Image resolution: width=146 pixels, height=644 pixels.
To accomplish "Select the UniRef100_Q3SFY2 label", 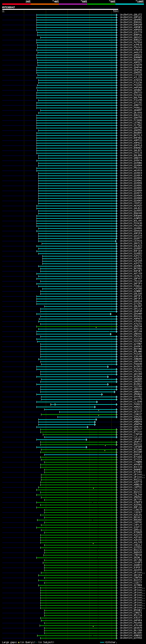I will click(x=131, y=527).
